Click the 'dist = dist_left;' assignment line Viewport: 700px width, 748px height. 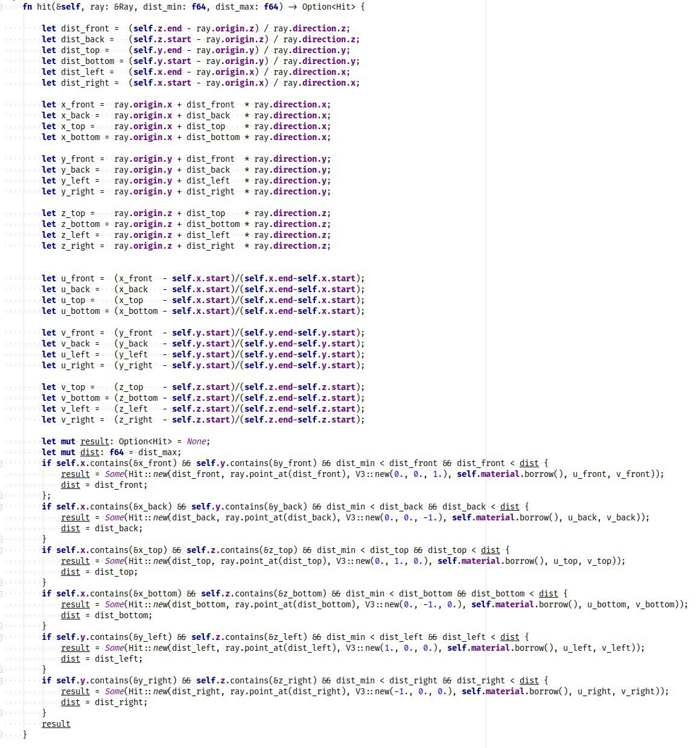102,659
